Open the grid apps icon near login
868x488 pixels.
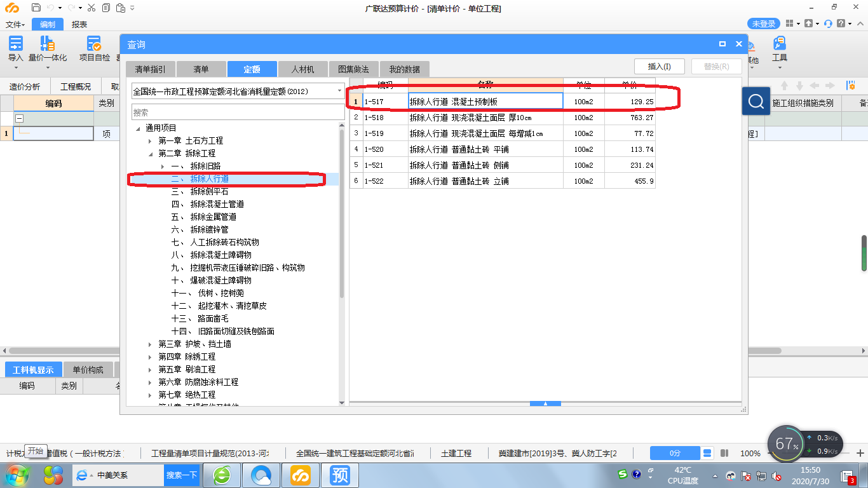[x=789, y=24]
